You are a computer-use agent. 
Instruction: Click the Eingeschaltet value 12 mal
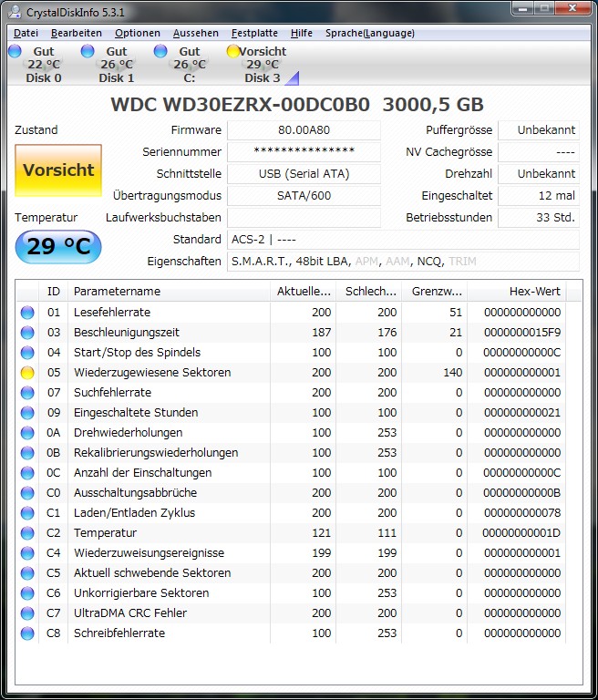pyautogui.click(x=539, y=196)
